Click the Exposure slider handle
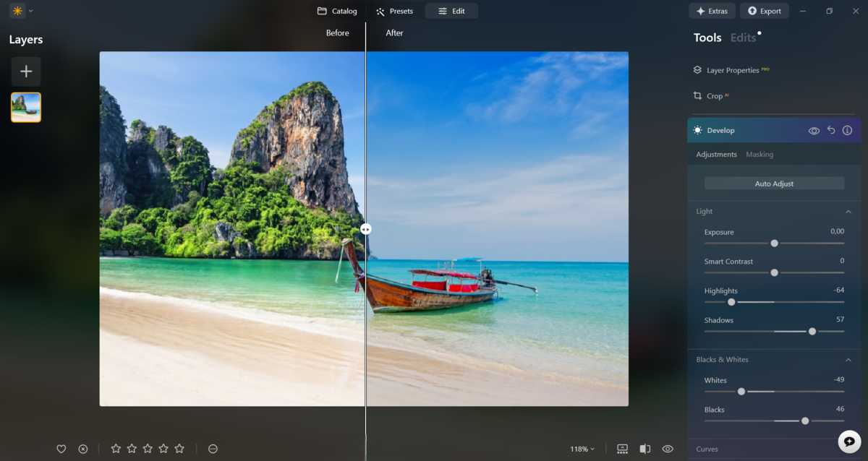 (774, 244)
